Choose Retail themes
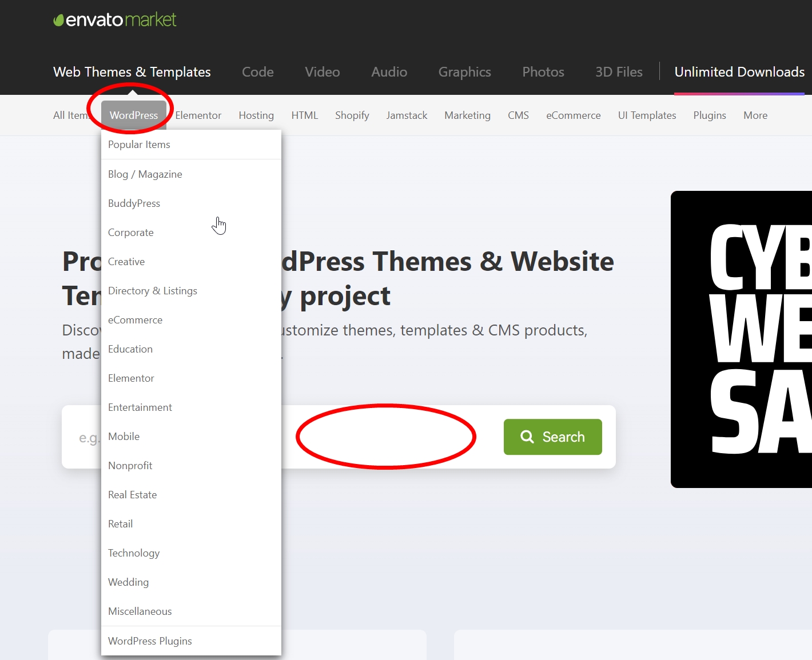812x660 pixels. 191,524
